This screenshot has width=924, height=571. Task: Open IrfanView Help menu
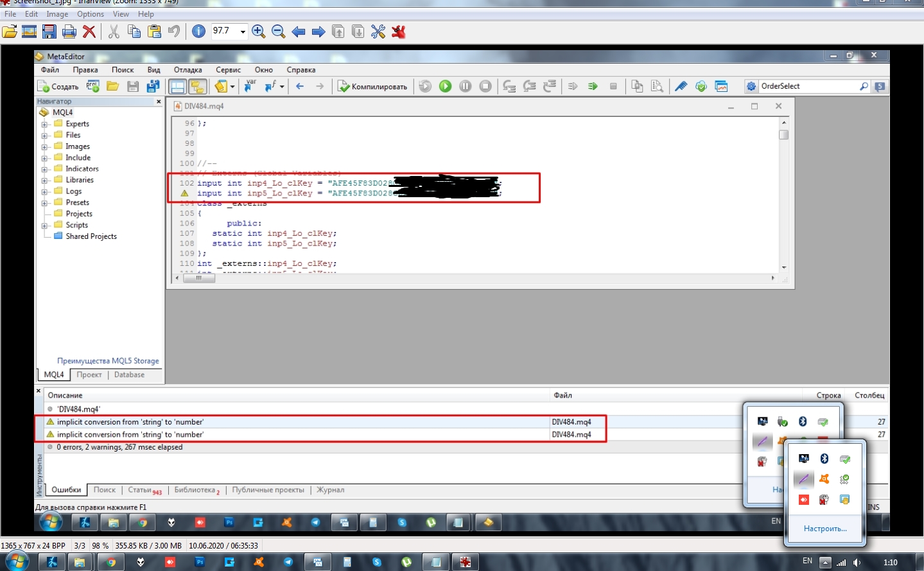point(146,14)
